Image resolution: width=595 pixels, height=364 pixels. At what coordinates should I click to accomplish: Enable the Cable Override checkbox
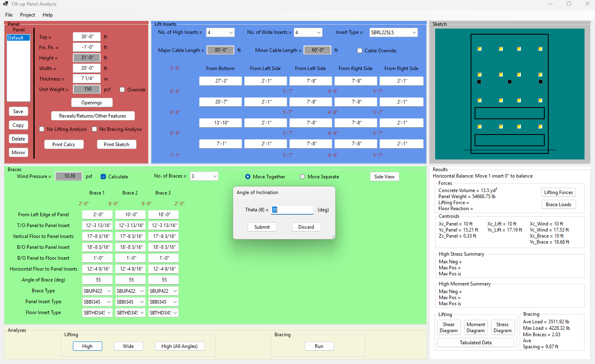pyautogui.click(x=360, y=51)
